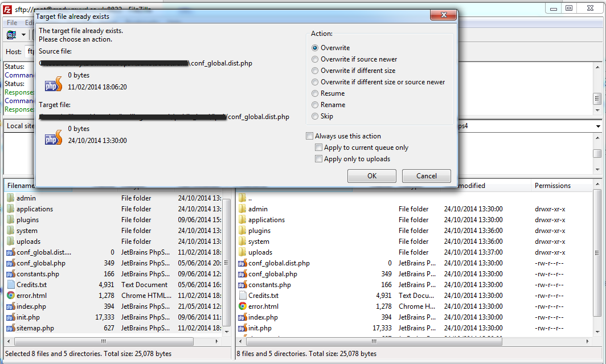Enable 'Always use this action' checkbox

pos(309,136)
